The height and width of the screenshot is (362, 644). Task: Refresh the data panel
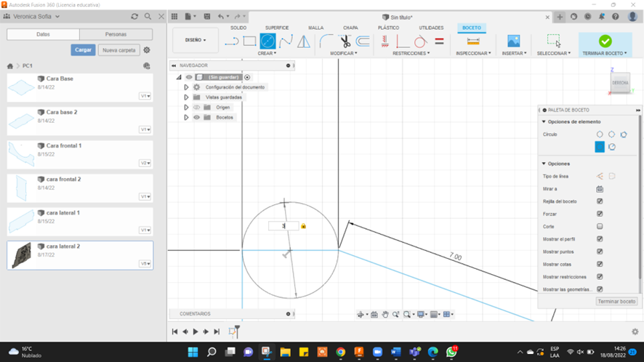pyautogui.click(x=134, y=17)
